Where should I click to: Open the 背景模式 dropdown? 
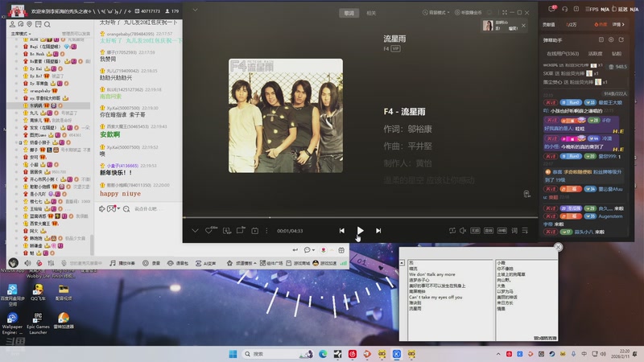(436, 13)
